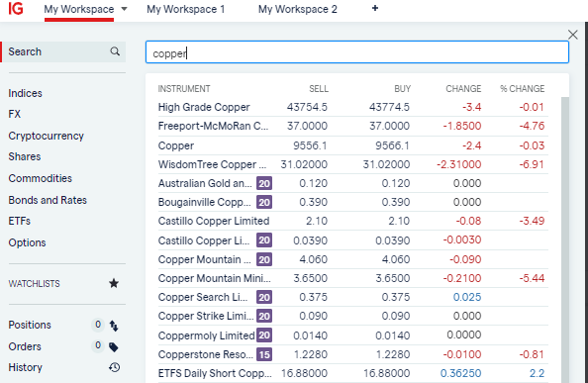
Task: Open the ETFs category
Action: click(20, 221)
